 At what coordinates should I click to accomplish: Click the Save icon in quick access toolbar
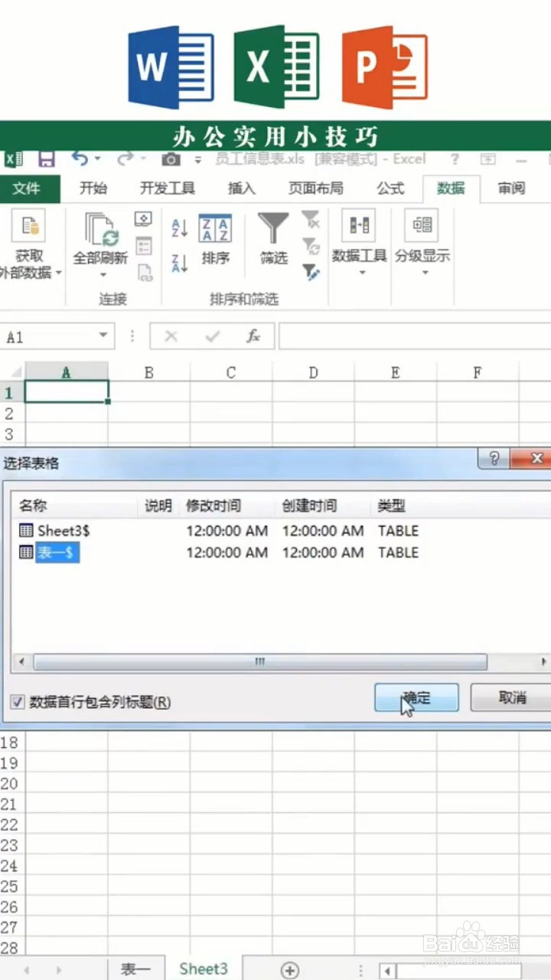(47, 159)
